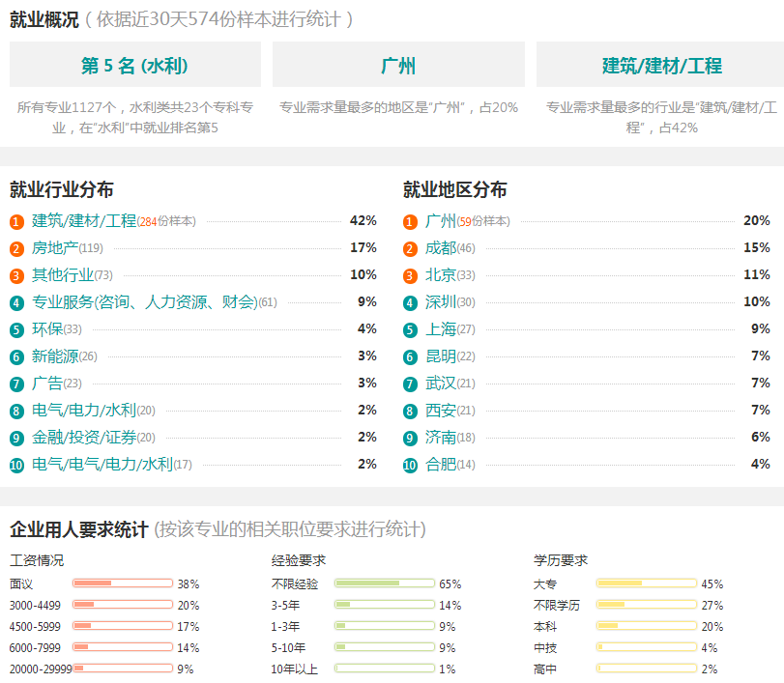Image resolution: width=784 pixels, height=683 pixels.
Task: Click rank 7 badge beside 广告
Action: point(16,384)
